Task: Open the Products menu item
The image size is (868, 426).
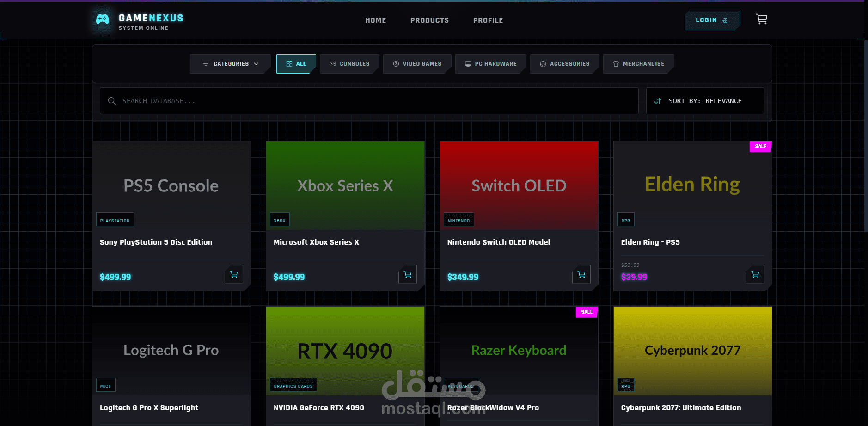Action: (x=429, y=20)
